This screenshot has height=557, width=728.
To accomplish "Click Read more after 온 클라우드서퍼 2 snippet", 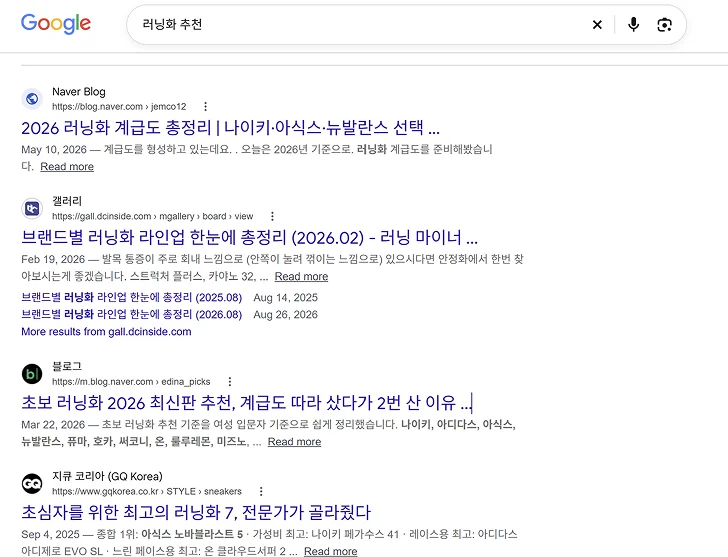I will pos(331,551).
